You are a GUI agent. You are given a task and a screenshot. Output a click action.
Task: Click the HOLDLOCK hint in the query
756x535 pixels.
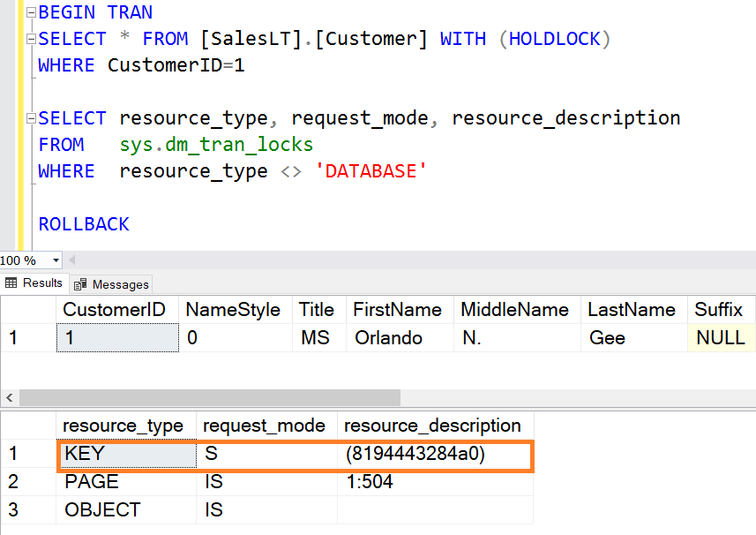click(x=555, y=39)
